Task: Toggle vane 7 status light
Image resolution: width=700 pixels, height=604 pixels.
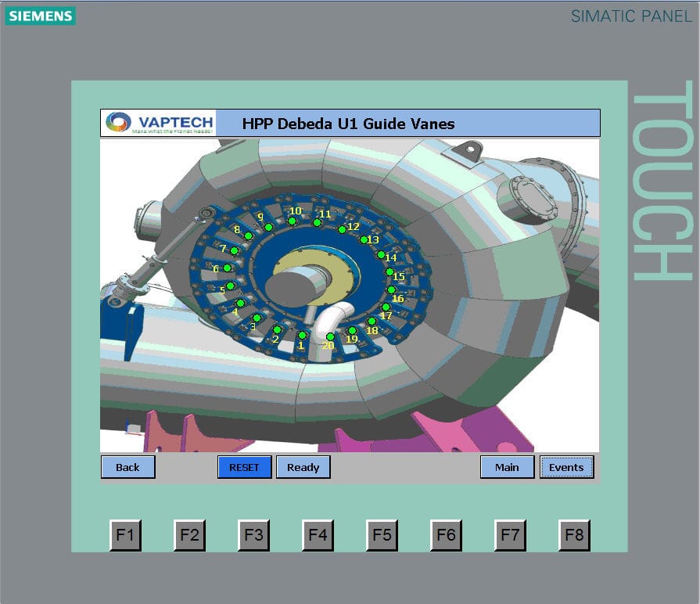Action: (233, 251)
